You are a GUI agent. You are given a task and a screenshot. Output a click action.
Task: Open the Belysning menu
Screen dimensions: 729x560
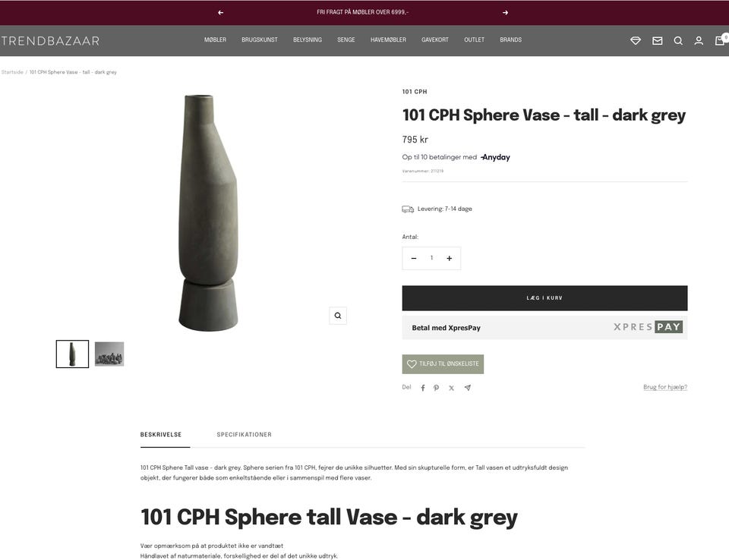tap(308, 40)
